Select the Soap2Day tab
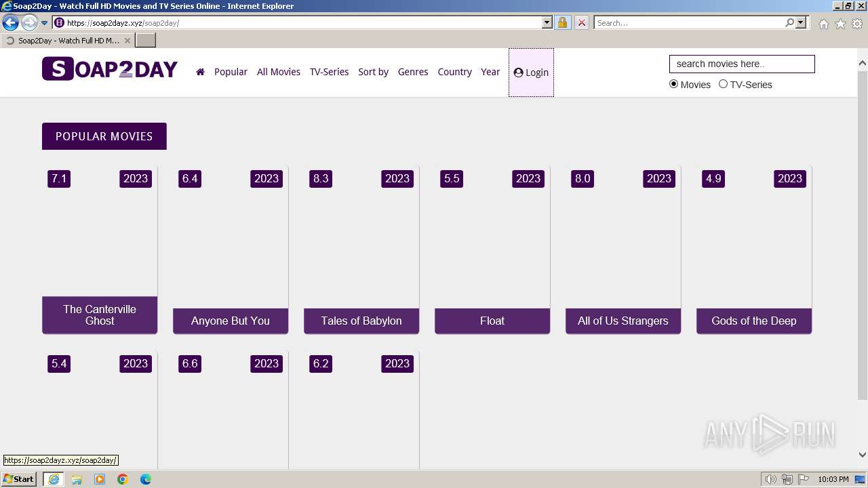 tap(68, 41)
